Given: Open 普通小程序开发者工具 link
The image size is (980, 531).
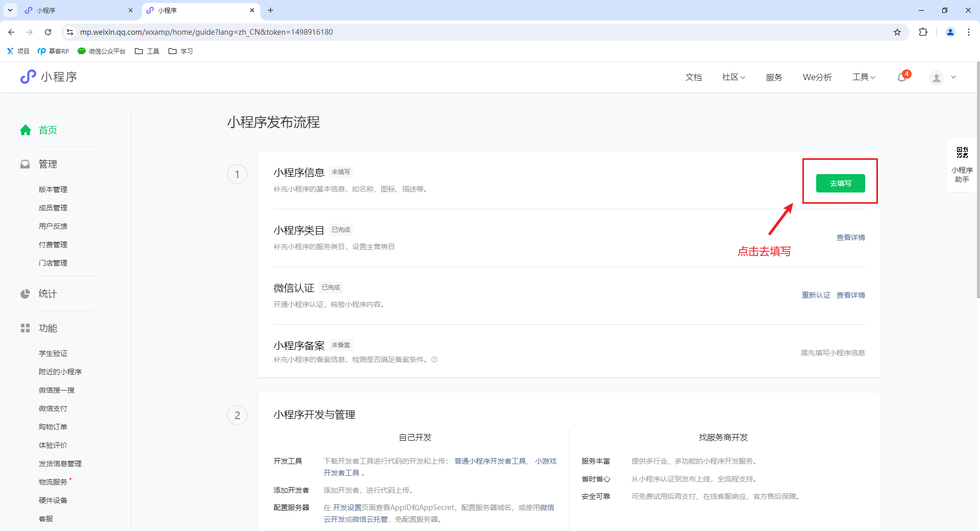Looking at the screenshot, I should click(490, 461).
